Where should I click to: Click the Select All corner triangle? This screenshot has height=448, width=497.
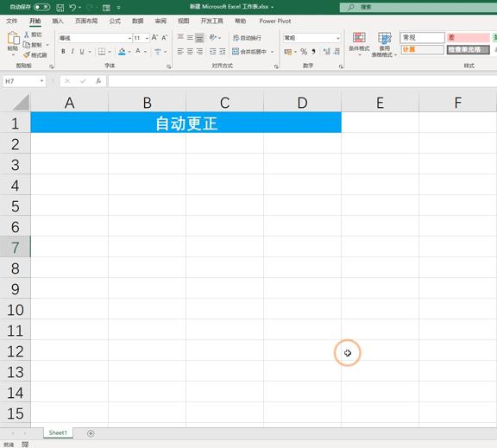point(22,103)
